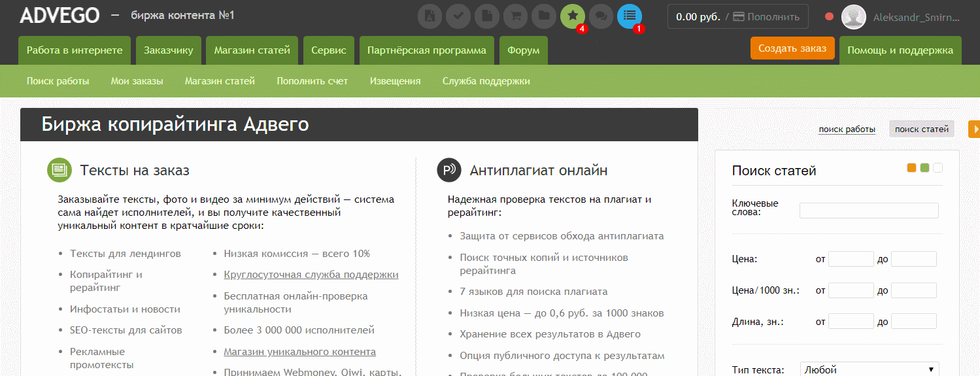
Task: Click the dotted 'поиск работы' link
Action: tap(847, 129)
